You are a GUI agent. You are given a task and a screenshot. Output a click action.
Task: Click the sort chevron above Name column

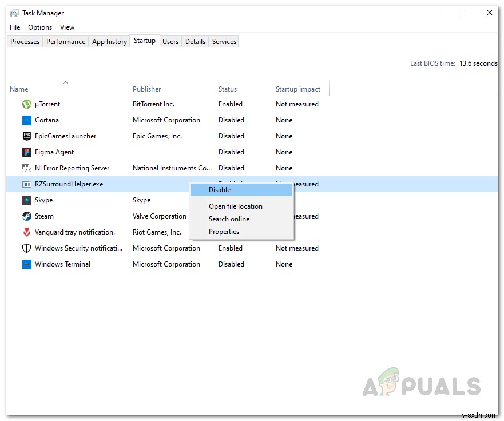[66, 82]
